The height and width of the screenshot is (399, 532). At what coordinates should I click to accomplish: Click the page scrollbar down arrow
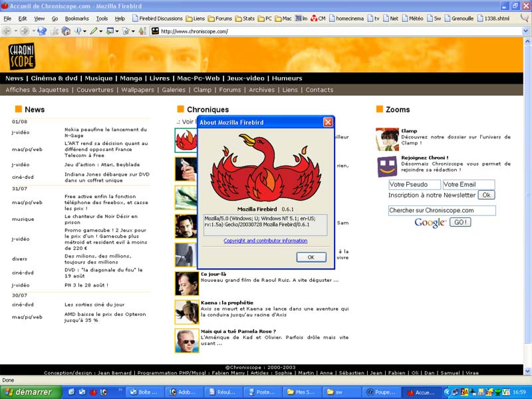[x=527, y=370]
